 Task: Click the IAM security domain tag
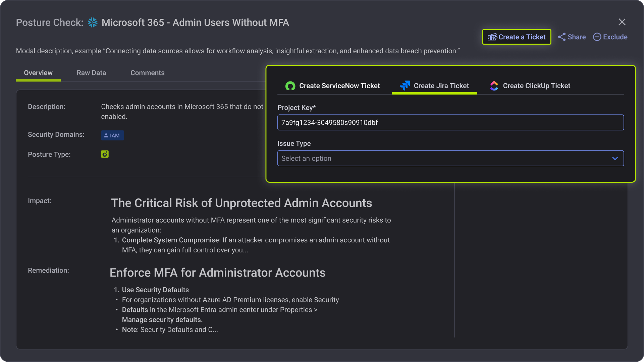click(112, 135)
